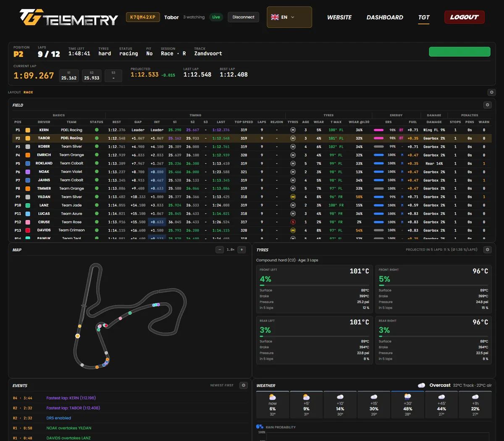Screen dimensions: 504x441
Task: Toggle the RACE layout selector
Action: point(28,92)
